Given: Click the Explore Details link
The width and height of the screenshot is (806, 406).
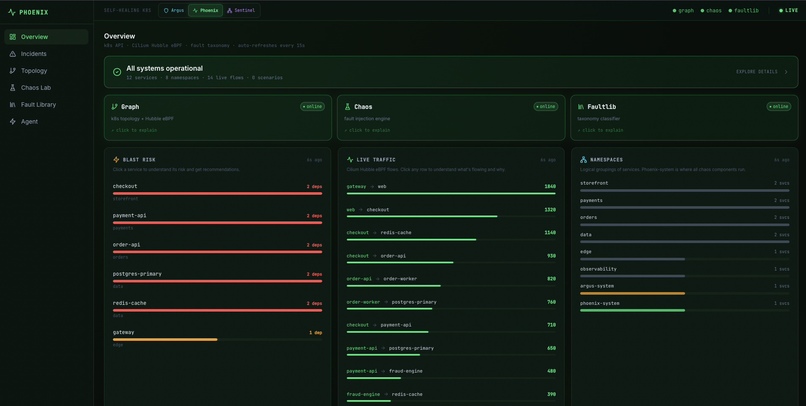Looking at the screenshot, I should click(757, 72).
